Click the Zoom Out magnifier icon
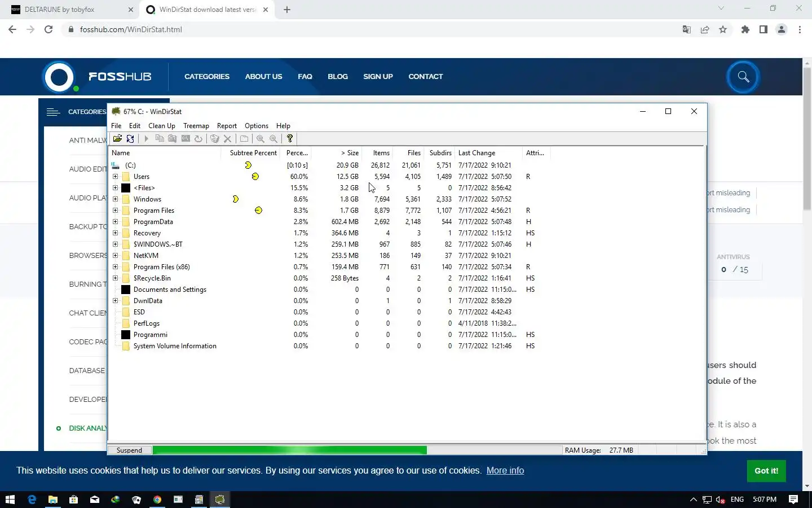This screenshot has width=812, height=508. coord(273,138)
